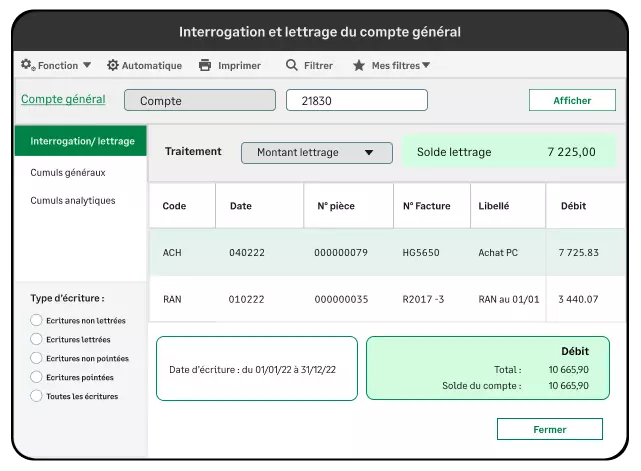This screenshot has width=641, height=471.
Task: Click the Automatique toolbar label
Action: click(152, 65)
